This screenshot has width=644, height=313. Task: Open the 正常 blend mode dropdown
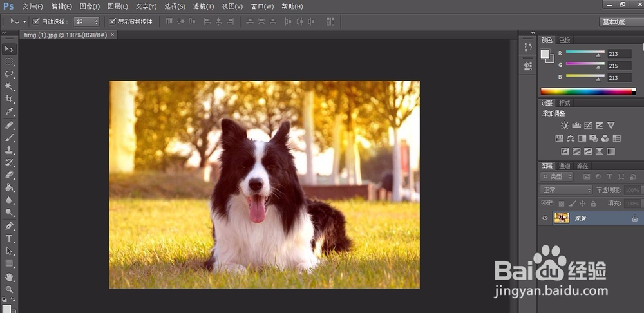(x=566, y=190)
